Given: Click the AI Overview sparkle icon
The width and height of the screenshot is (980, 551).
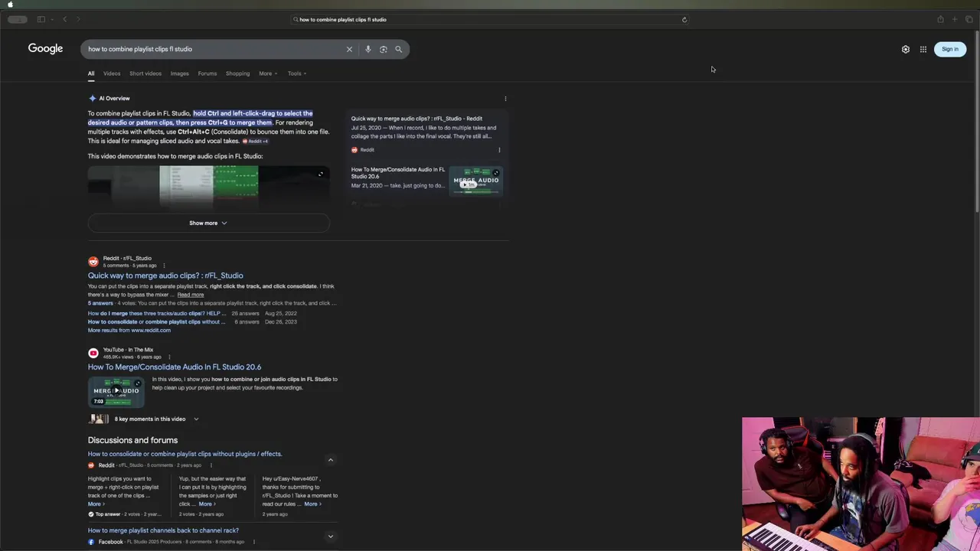Looking at the screenshot, I should 92,98.
